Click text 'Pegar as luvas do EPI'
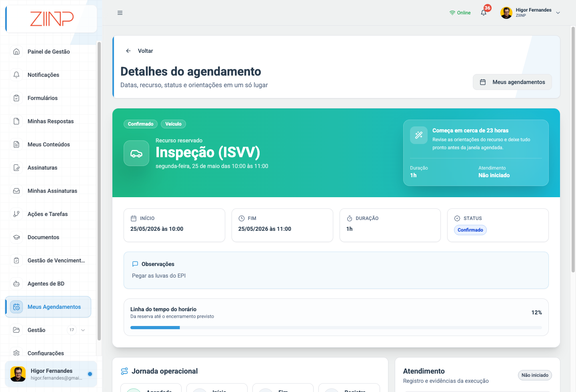 [x=159, y=276]
